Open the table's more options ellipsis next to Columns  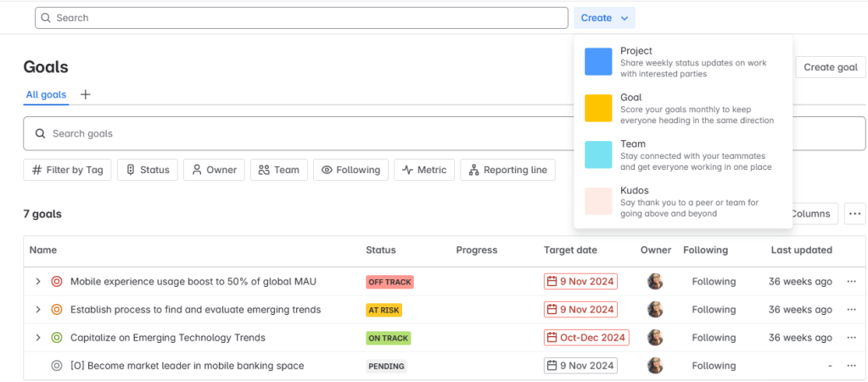tap(854, 214)
